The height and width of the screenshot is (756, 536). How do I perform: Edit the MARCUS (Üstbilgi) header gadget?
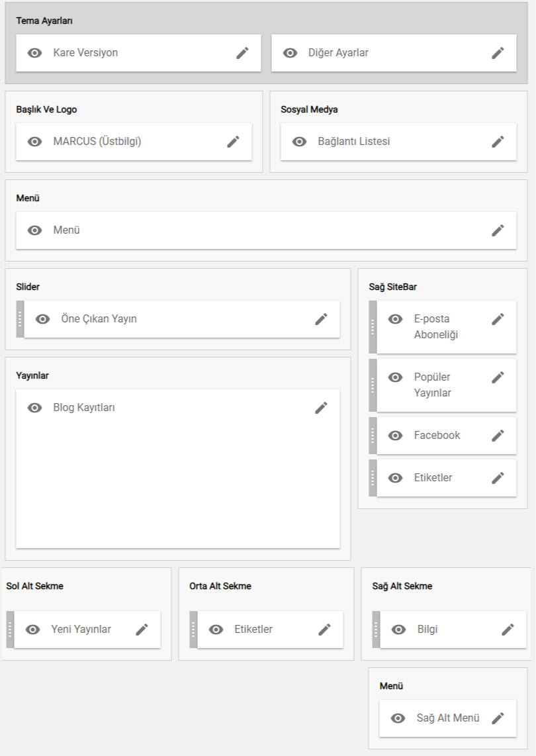(234, 142)
